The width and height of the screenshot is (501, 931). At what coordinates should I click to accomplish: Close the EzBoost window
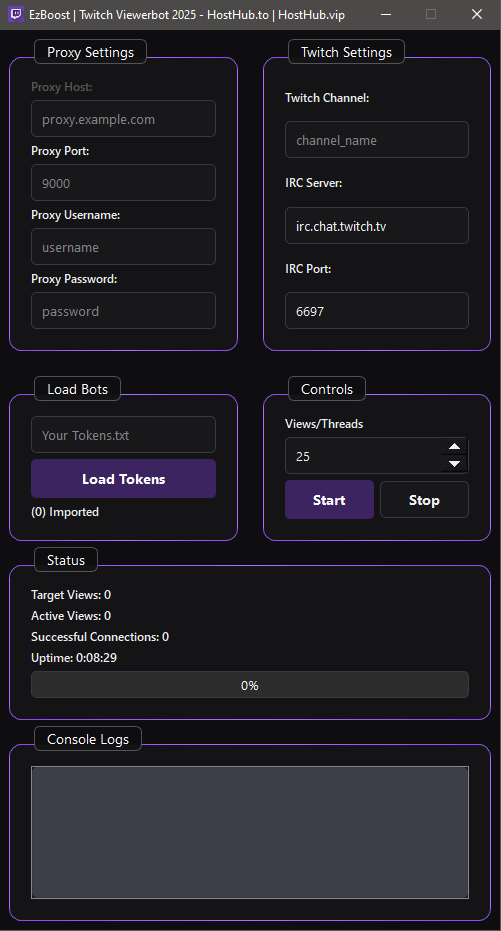[477, 14]
